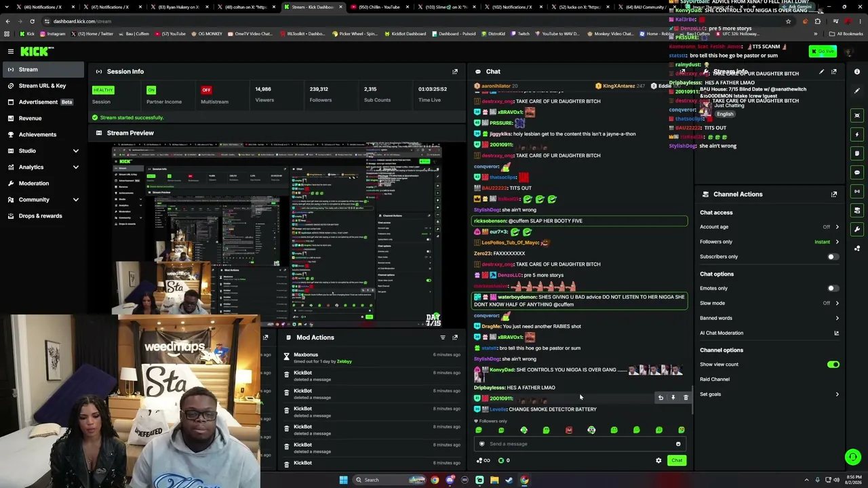Open the OG MONKEY bookmark
Image resolution: width=868 pixels, height=488 pixels.
coord(208,34)
